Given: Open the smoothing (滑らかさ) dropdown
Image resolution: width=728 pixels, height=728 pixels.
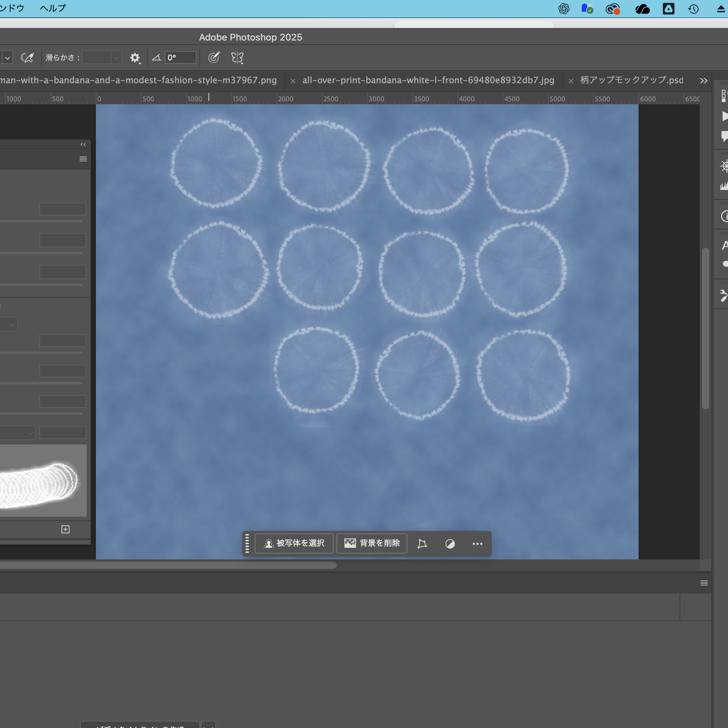Looking at the screenshot, I should (x=117, y=58).
